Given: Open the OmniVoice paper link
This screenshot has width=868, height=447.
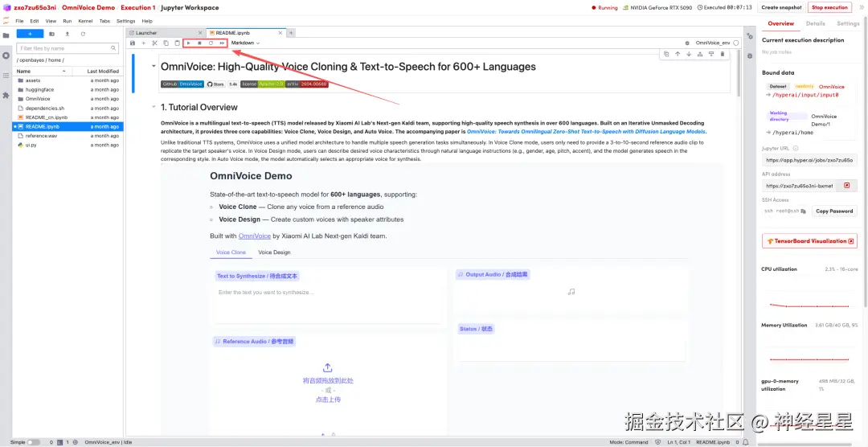Looking at the screenshot, I should pos(586,132).
